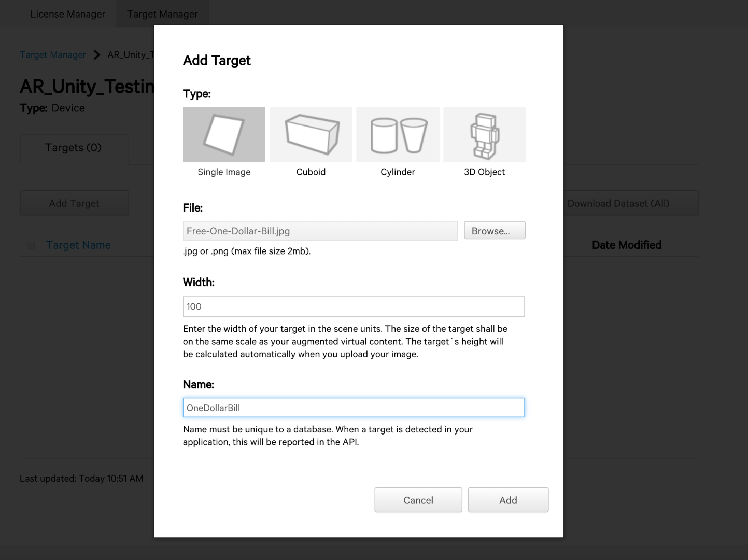The width and height of the screenshot is (748, 560).
Task: Click the Date Modified column header
Action: point(626,245)
